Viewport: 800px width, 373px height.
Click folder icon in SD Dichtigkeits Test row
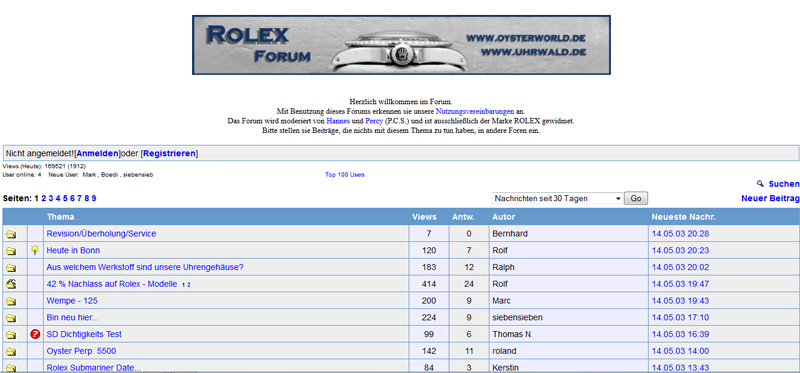[x=11, y=335]
